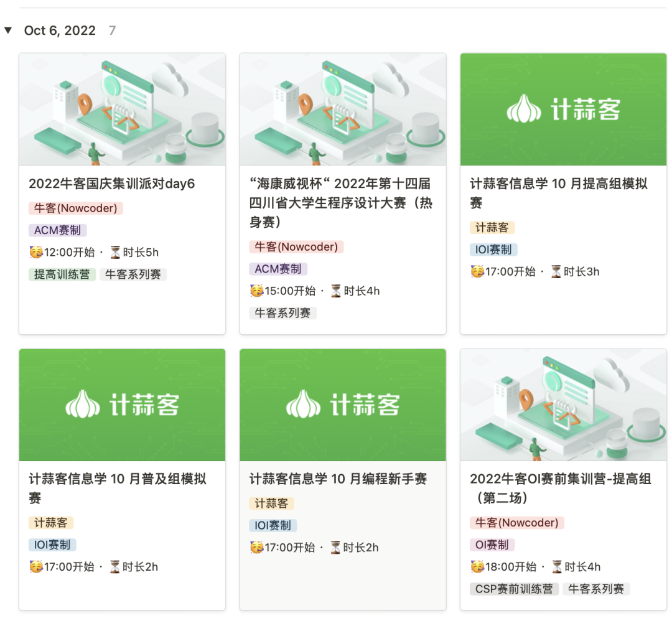Click the hourglass icon beside 时长5h
Screen dimensions: 672x618
115,252
